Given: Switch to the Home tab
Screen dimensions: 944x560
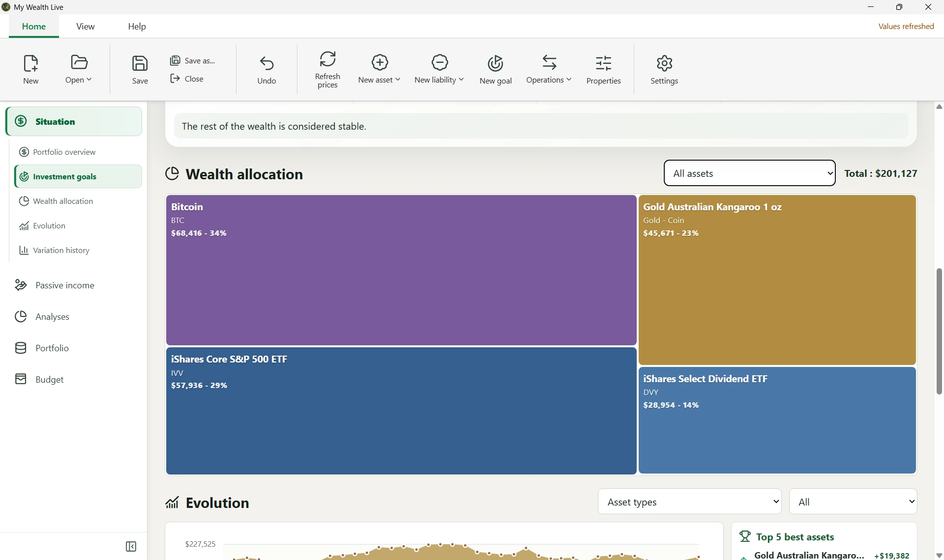Looking at the screenshot, I should 34,27.
